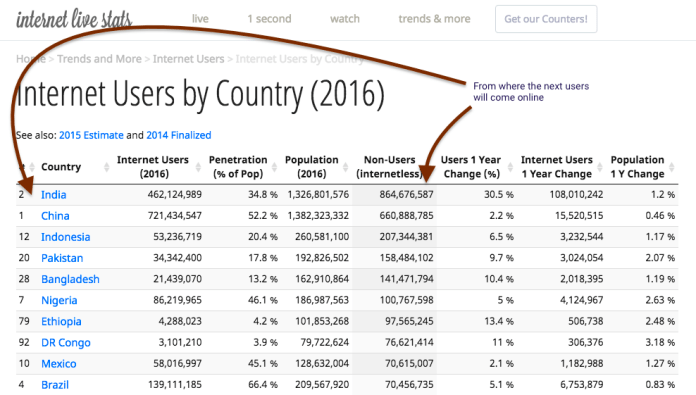
Task: Click the page title Internet Users by Country (2016)
Action: pos(200,95)
